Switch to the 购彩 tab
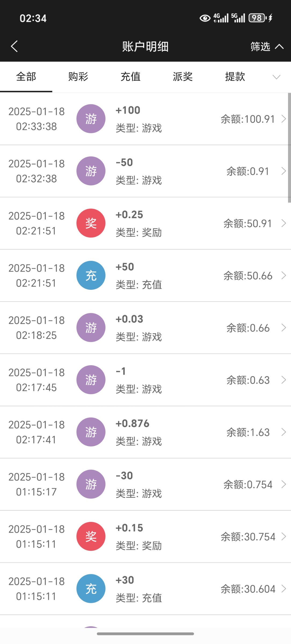 [78, 77]
